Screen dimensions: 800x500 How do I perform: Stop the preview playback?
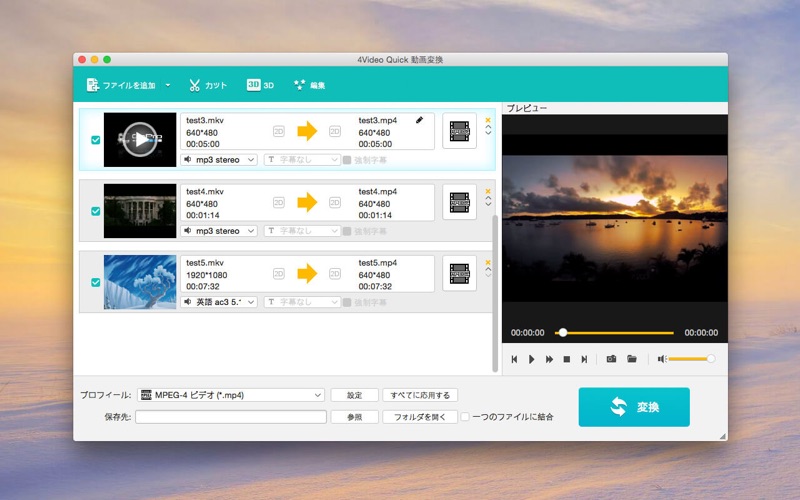[566, 359]
